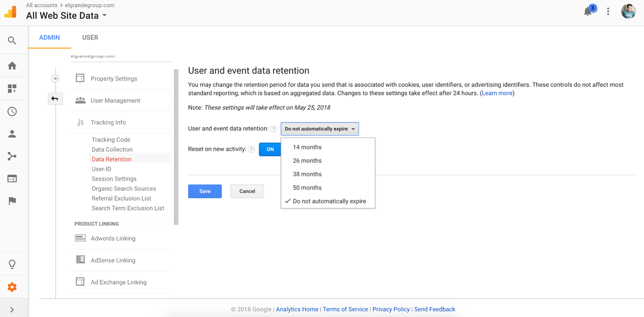Open Real-time clock icon in sidebar
This screenshot has height=317, width=644.
[x=12, y=111]
